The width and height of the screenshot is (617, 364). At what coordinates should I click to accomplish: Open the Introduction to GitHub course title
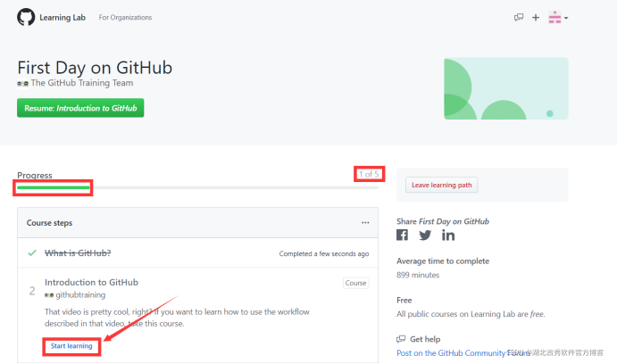tap(91, 282)
